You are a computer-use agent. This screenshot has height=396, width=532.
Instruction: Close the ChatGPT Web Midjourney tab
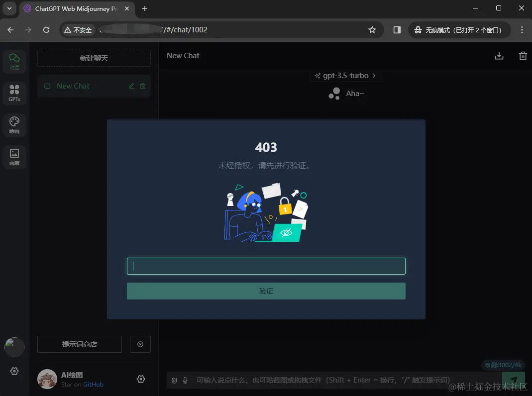click(127, 8)
